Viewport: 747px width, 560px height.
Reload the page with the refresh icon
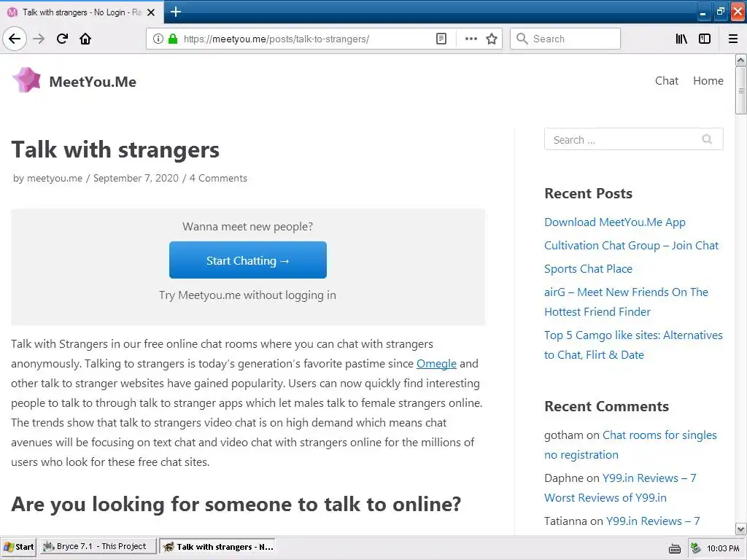62,39
